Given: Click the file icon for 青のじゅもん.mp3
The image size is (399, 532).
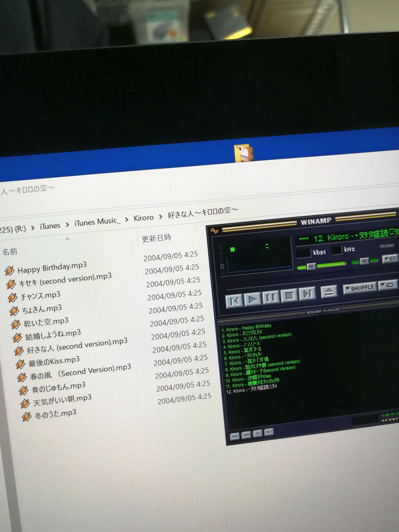Looking at the screenshot, I should (x=24, y=390).
